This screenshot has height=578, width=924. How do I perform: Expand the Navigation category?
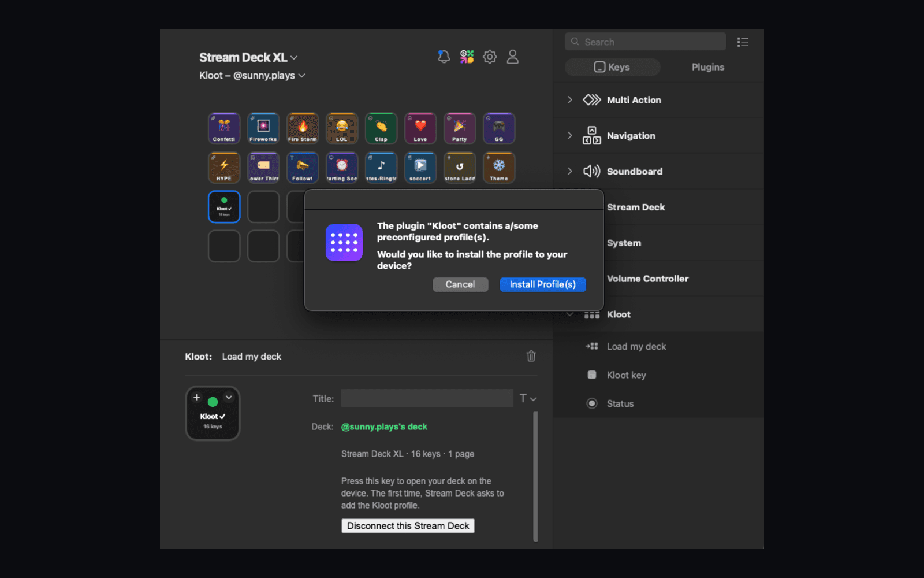tap(569, 136)
